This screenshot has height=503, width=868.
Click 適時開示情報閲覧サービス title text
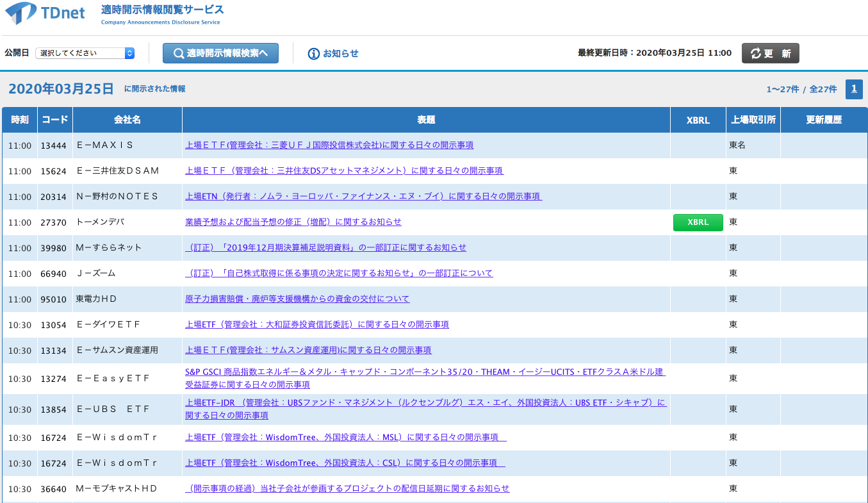tap(163, 10)
